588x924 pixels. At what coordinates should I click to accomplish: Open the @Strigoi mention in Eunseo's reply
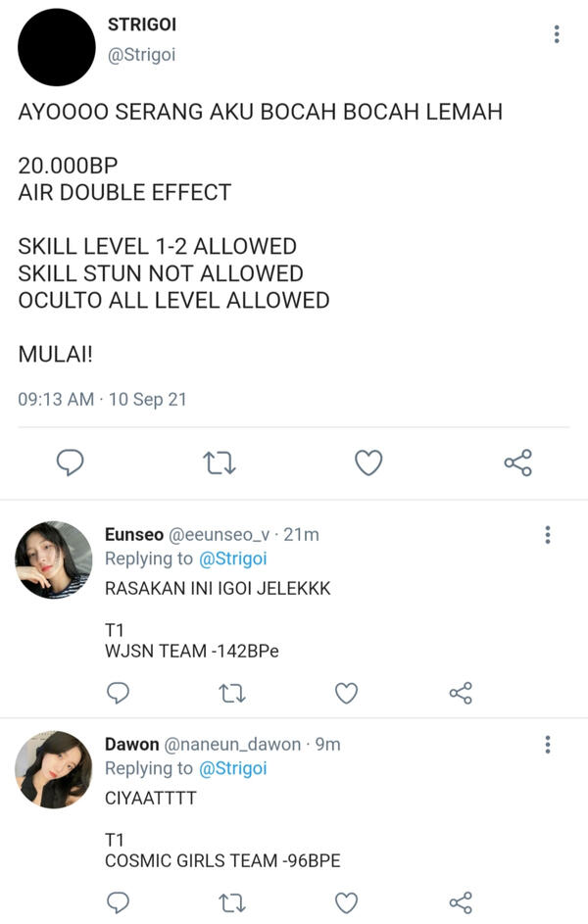(233, 559)
